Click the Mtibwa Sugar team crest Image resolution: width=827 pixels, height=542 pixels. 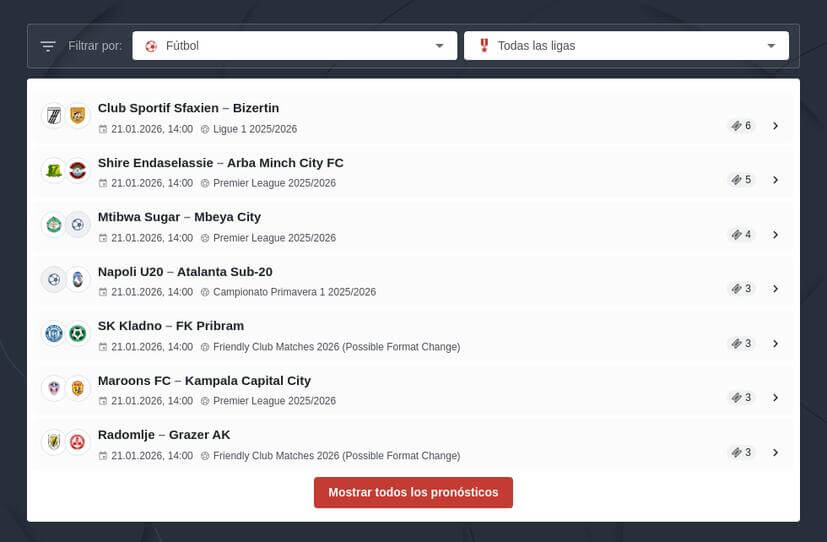[x=53, y=225]
